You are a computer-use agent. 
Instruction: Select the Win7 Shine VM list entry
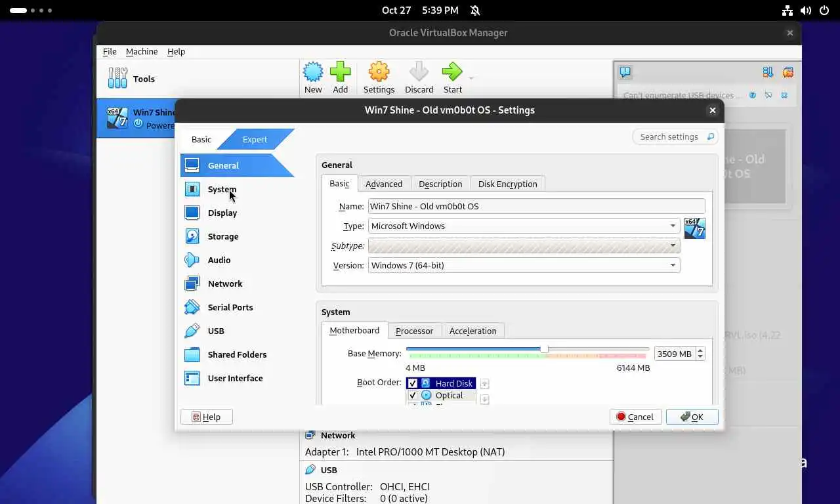(136, 118)
